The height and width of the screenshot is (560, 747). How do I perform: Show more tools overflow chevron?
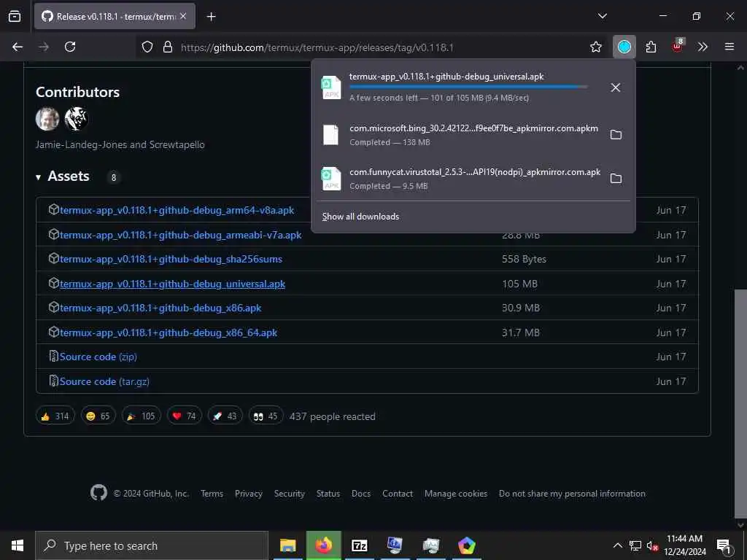click(x=703, y=47)
